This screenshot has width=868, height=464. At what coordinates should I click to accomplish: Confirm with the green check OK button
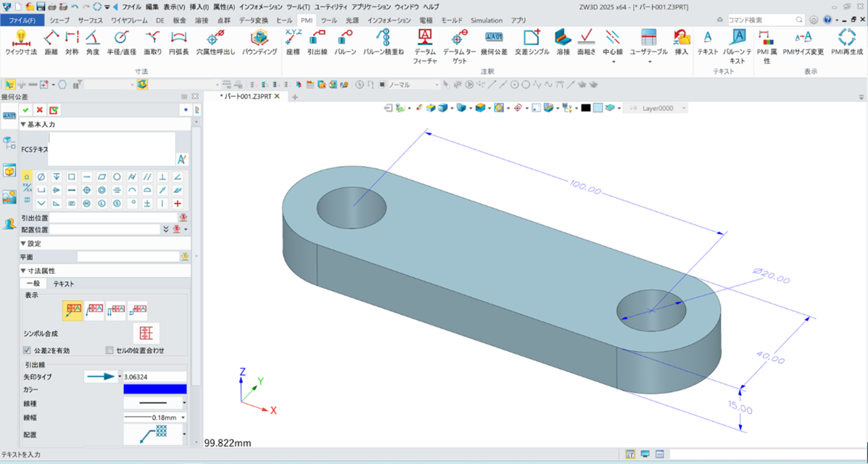point(25,109)
